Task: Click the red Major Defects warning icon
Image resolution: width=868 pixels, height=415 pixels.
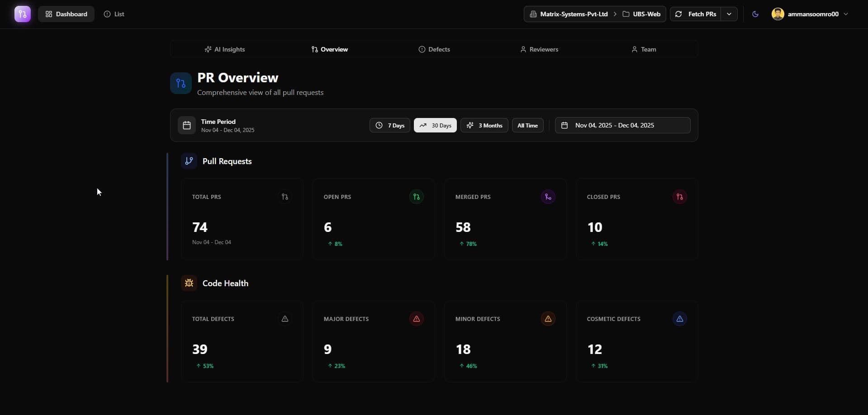Action: pos(417,319)
